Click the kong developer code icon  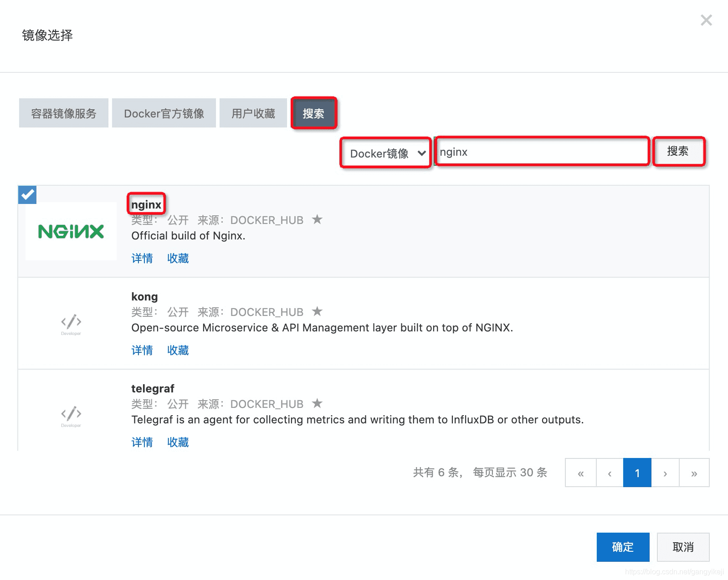pyautogui.click(x=71, y=324)
